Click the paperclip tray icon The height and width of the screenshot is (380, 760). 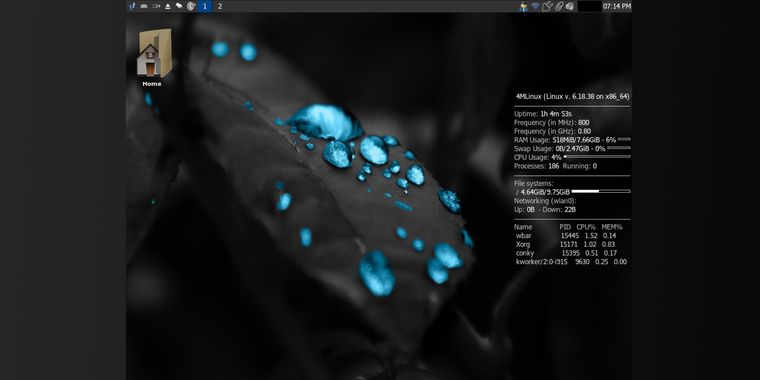coord(559,6)
